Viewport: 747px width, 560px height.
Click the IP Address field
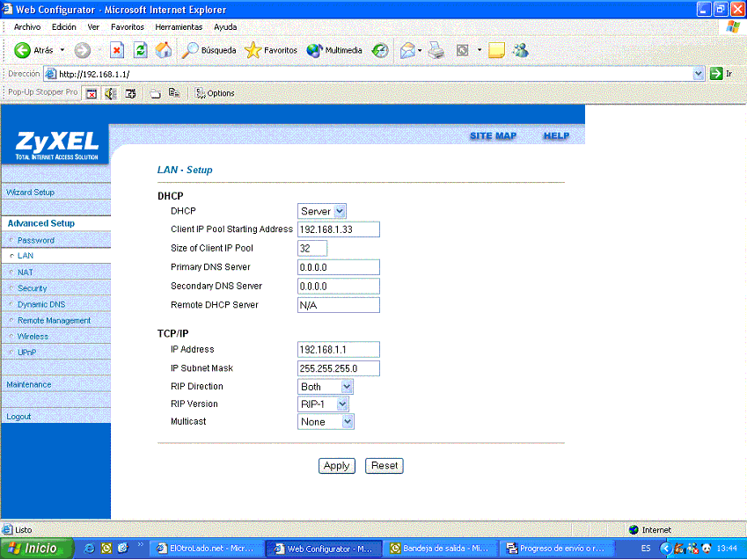tap(339, 350)
